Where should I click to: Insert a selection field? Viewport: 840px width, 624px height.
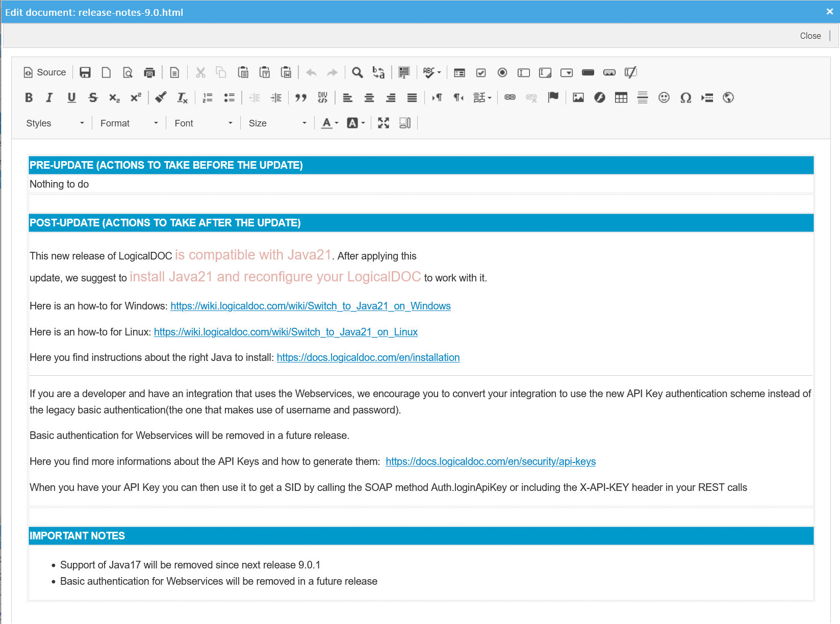point(567,72)
